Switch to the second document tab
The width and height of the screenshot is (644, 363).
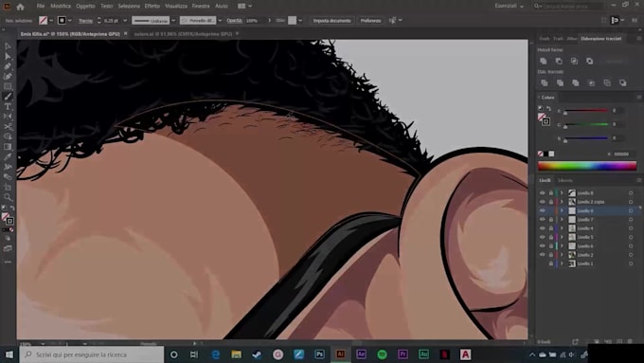click(183, 34)
